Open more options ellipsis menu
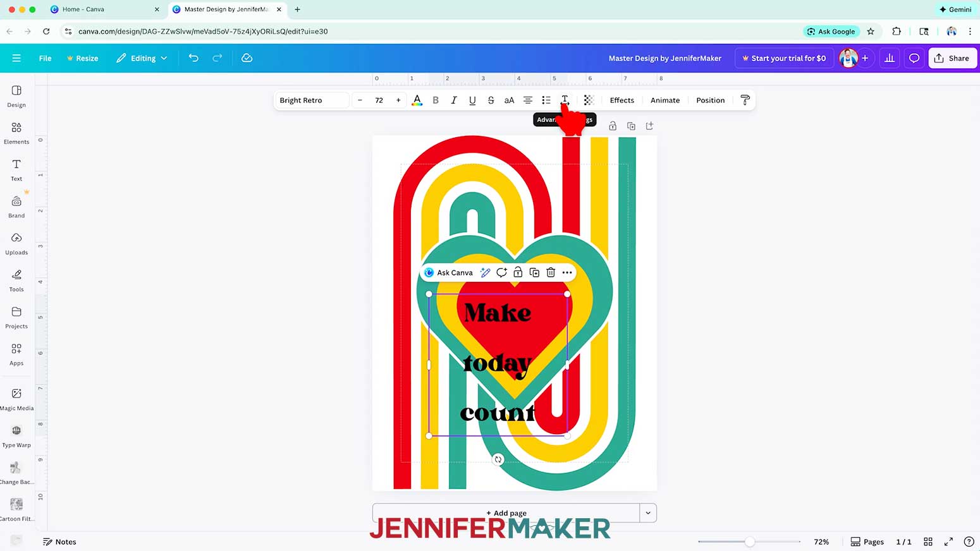Screen dimensions: 980x551 [x=567, y=273]
